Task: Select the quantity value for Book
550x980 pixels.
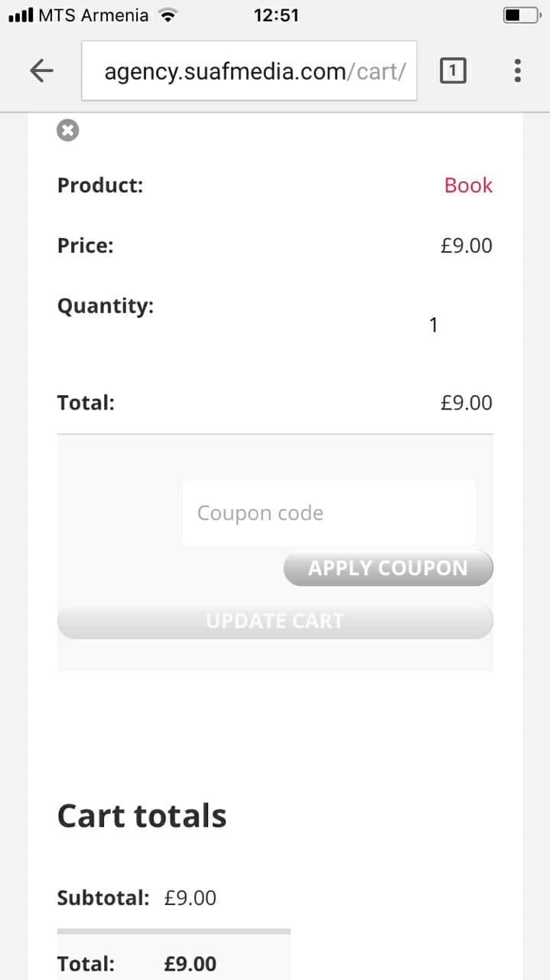Action: (434, 325)
